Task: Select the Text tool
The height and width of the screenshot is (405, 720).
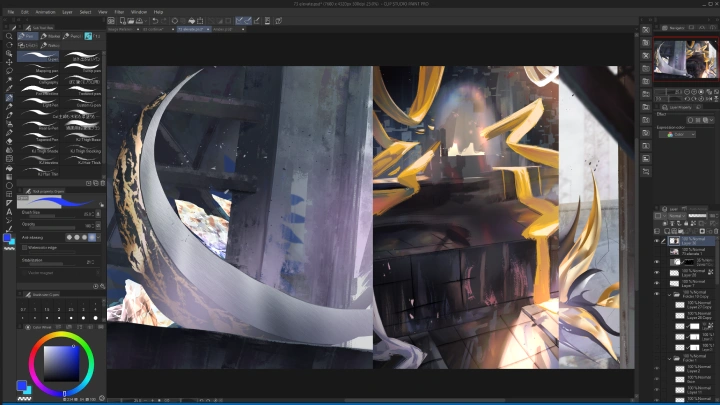Action: click(9, 212)
